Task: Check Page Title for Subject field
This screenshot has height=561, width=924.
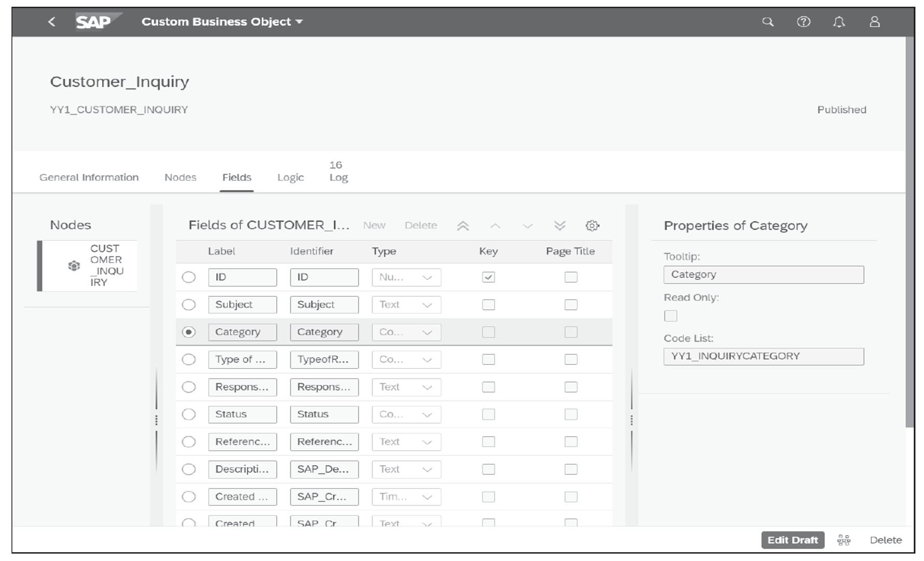Action: coord(570,305)
